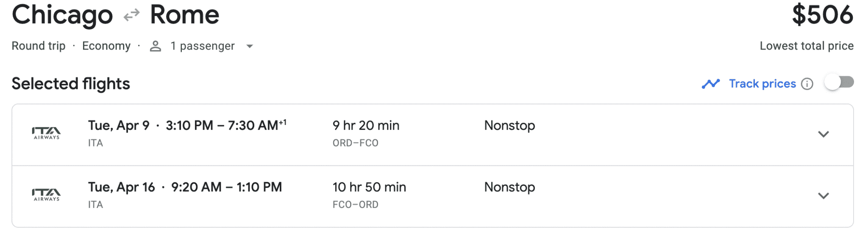This screenshot has height=240, width=868.
Task: Click ITA Airways logo on April 9 flight
Action: tap(47, 133)
